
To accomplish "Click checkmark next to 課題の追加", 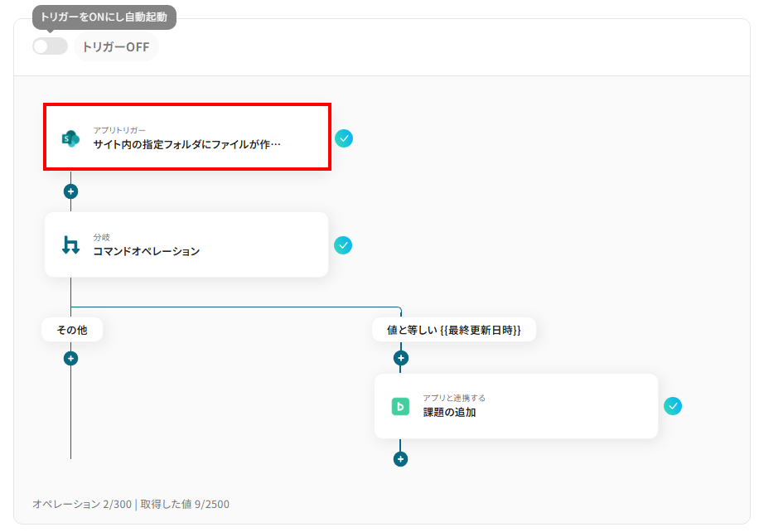I will (673, 406).
